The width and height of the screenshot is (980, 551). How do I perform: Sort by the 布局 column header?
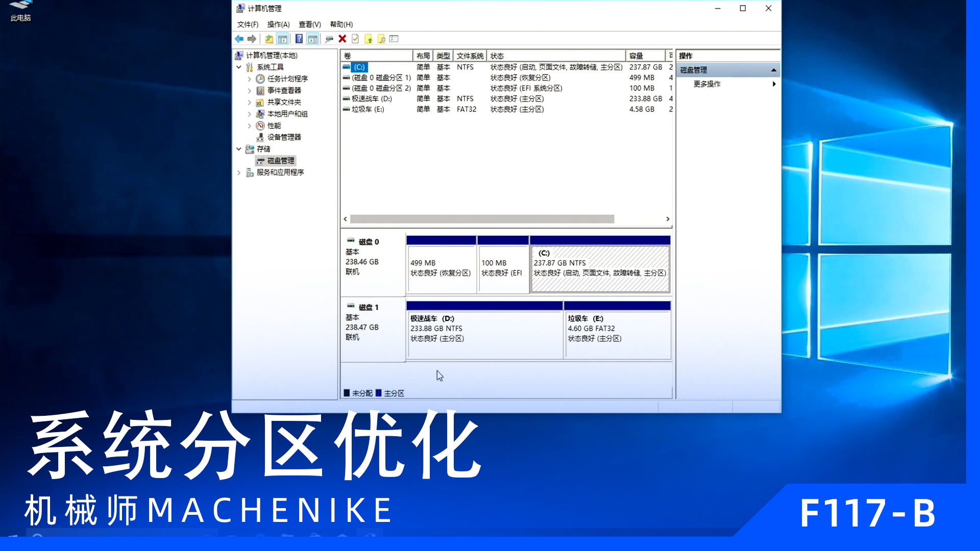[x=423, y=56]
